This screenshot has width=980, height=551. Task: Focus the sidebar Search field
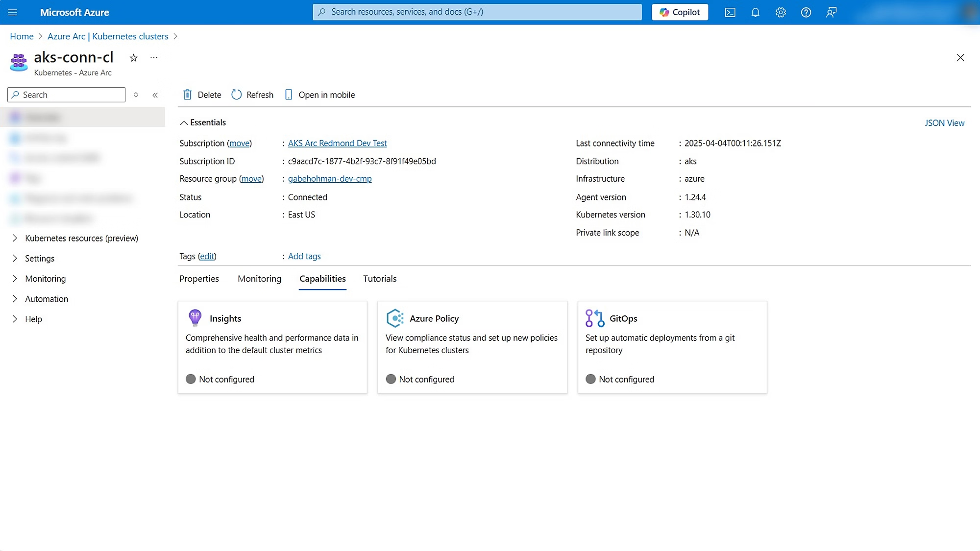click(x=66, y=95)
